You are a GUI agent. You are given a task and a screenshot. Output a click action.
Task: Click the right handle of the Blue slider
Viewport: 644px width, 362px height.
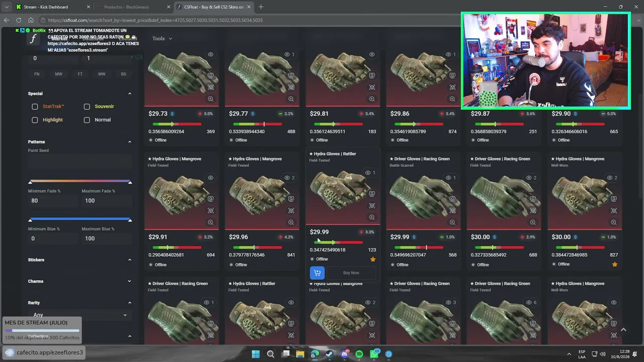click(x=130, y=220)
